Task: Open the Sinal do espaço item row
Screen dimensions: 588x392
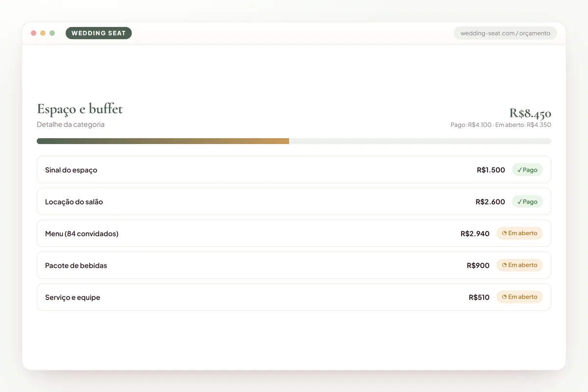Action: point(294,170)
